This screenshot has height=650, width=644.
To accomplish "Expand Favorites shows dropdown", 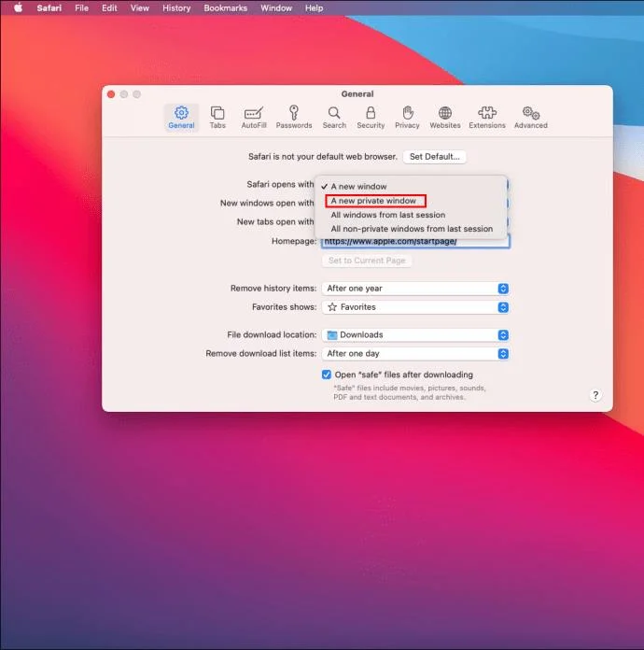I will (x=415, y=307).
